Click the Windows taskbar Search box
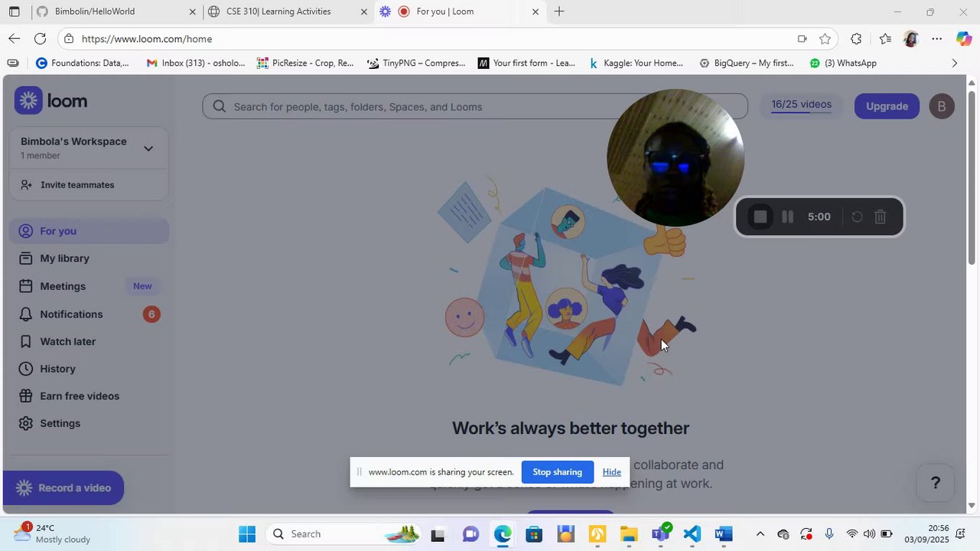Viewport: 980px width, 551px height. (x=343, y=534)
